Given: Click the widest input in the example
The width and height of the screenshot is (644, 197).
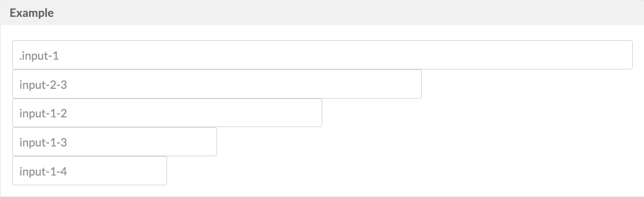Looking at the screenshot, I should tap(322, 55).
